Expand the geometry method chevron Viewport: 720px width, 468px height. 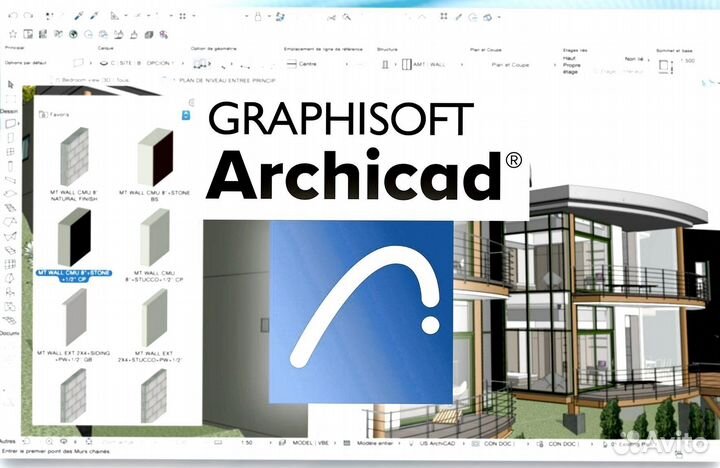click(x=210, y=63)
